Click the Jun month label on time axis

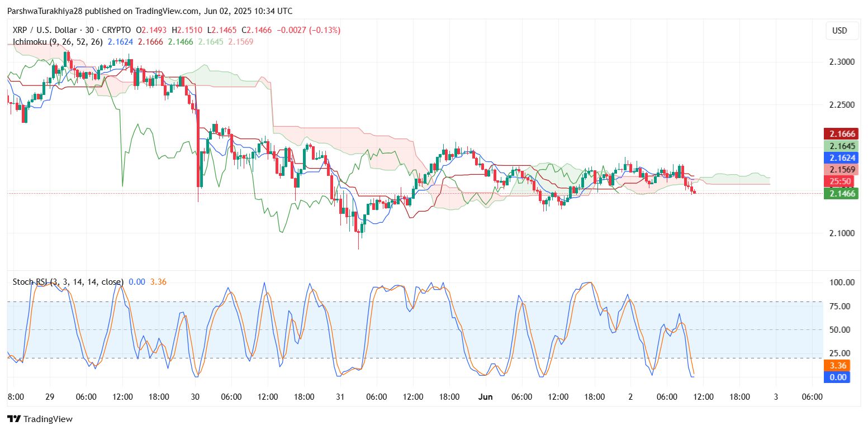tap(486, 396)
